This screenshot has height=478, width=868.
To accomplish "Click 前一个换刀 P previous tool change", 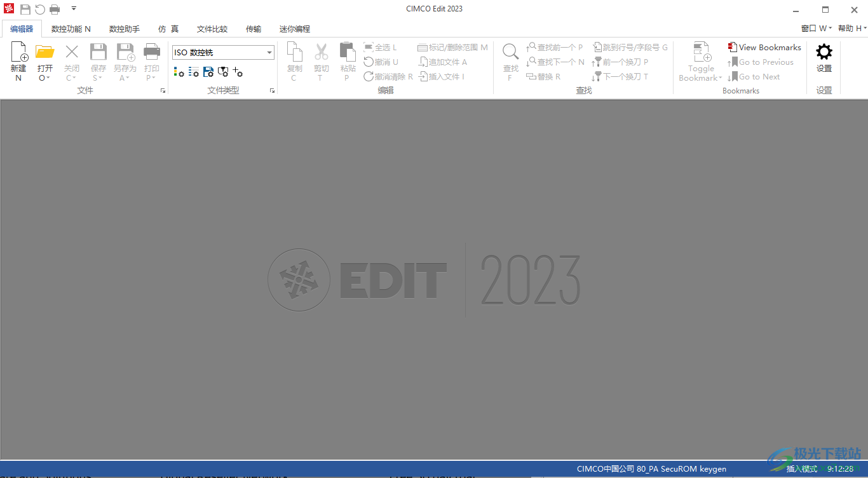I will 620,62.
